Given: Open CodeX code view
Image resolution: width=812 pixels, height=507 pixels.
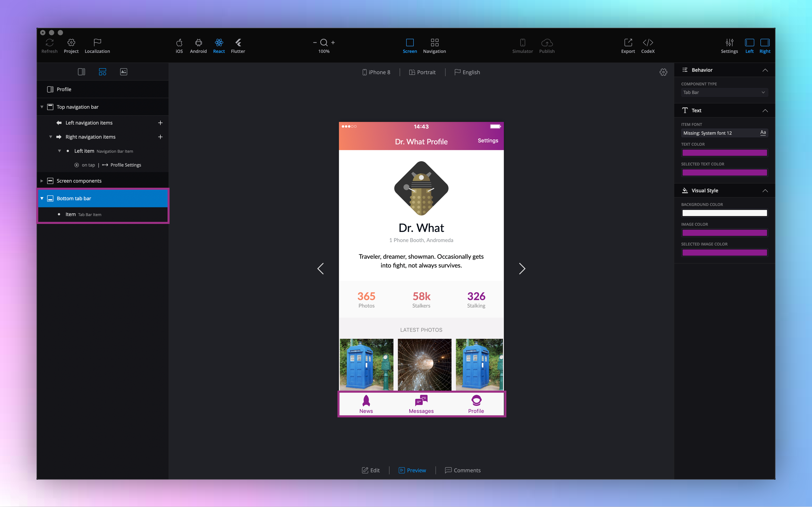Looking at the screenshot, I should click(648, 46).
